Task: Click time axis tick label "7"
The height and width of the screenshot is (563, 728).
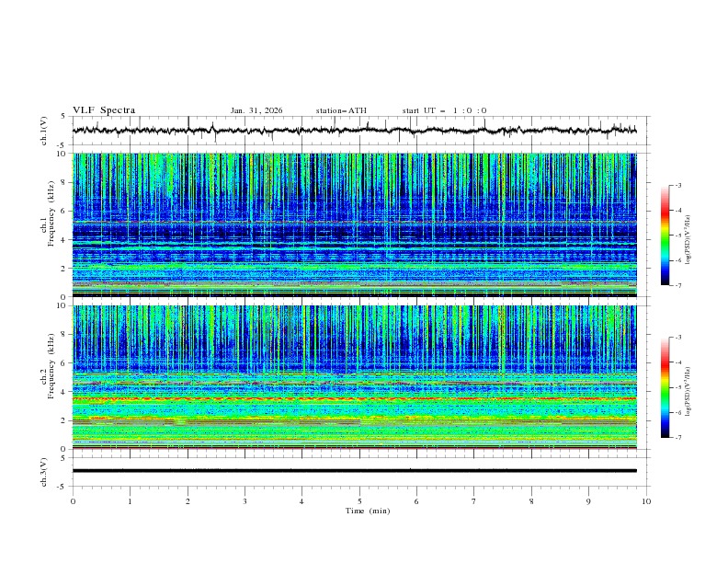Action: 474,501
